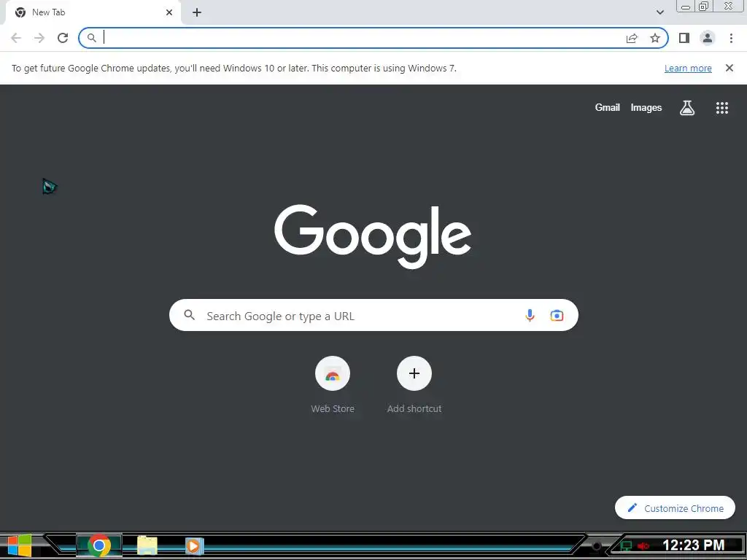Click the address bar search magnifier icon
The width and height of the screenshot is (747, 560).
(91, 38)
